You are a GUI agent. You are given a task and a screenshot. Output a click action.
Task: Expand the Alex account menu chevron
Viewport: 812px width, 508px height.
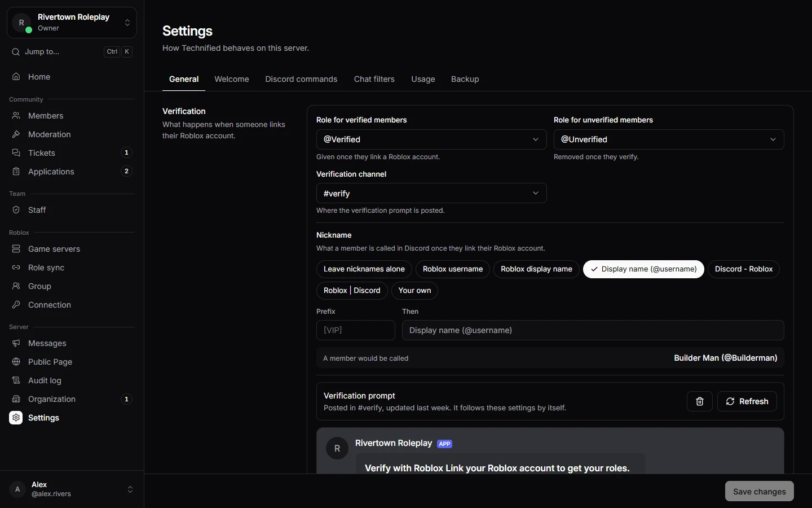click(x=130, y=489)
